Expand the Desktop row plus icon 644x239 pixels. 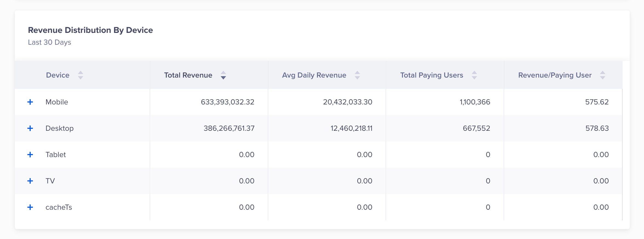(x=30, y=128)
